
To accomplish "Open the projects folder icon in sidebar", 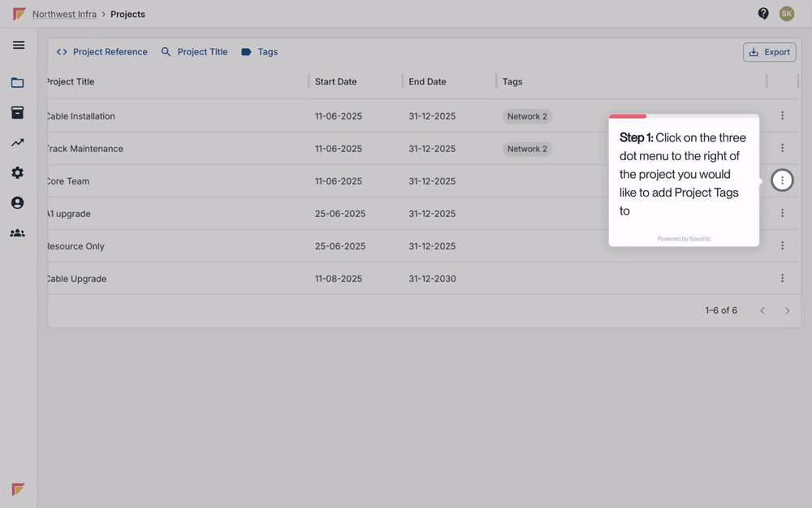I will [18, 82].
